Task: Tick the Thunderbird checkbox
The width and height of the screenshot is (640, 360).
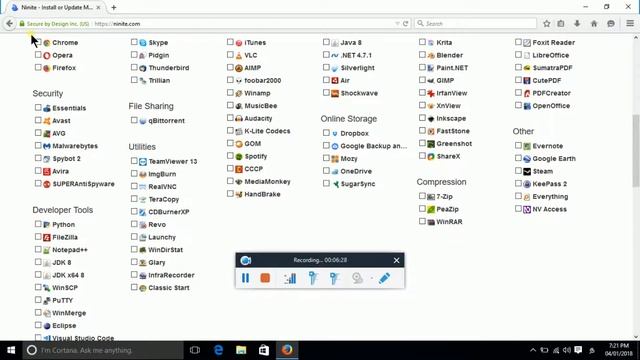Action: click(x=134, y=67)
